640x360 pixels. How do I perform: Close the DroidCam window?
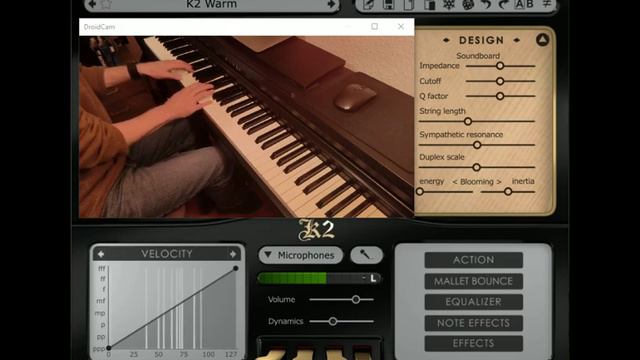pyautogui.click(x=401, y=27)
